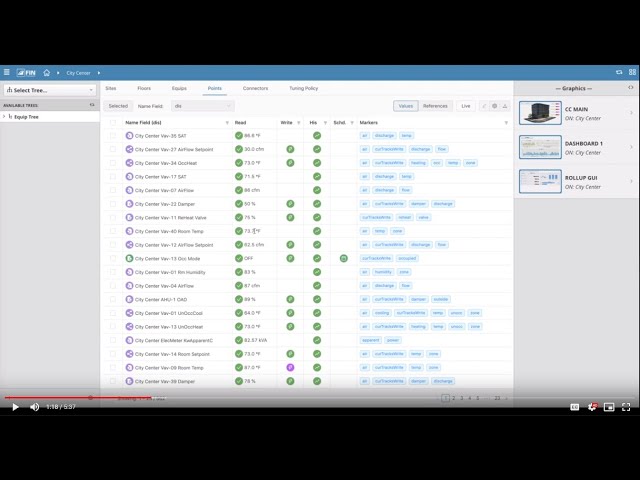Click write icon for Vav-14 Room Setpoint

coord(290,354)
